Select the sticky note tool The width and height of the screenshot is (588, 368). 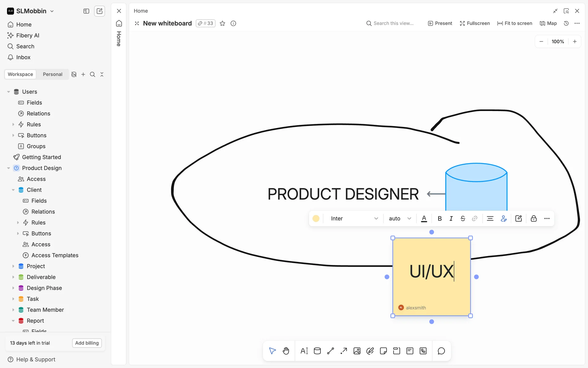[383, 351]
